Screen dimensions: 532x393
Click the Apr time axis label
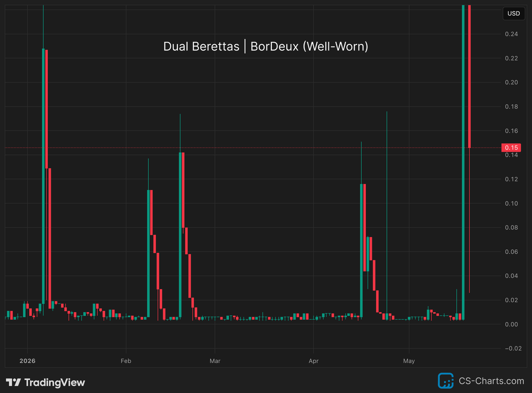tap(313, 361)
